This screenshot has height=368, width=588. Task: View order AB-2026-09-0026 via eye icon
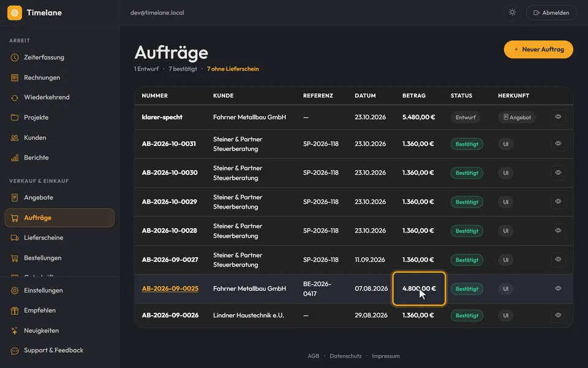[x=558, y=315]
